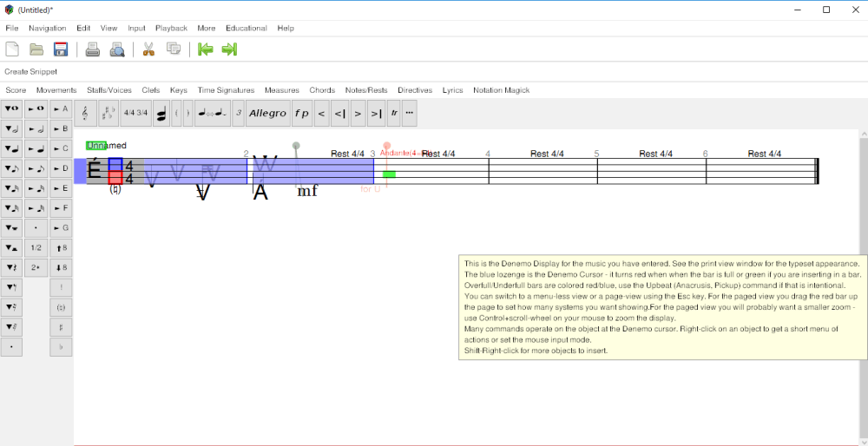Click the sharp accidental palette button

(x=61, y=327)
